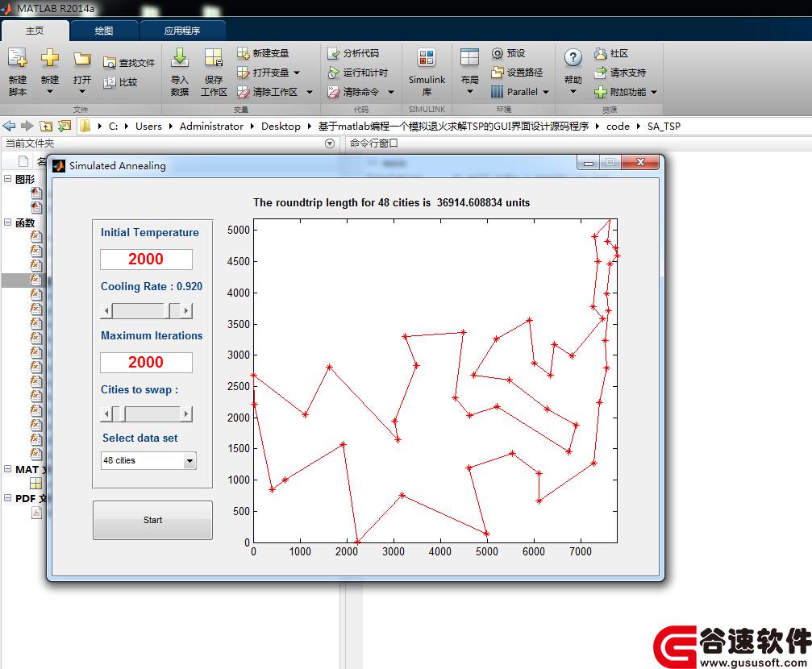Screen dimensions: 812x669
Task: Expand Clear Commands (清除命令) dropdown
Action: point(391,92)
